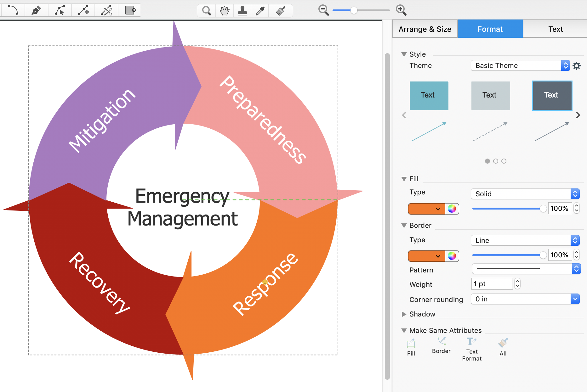Image resolution: width=587 pixels, height=392 pixels.
Task: Select third style page dot
Action: (504, 161)
